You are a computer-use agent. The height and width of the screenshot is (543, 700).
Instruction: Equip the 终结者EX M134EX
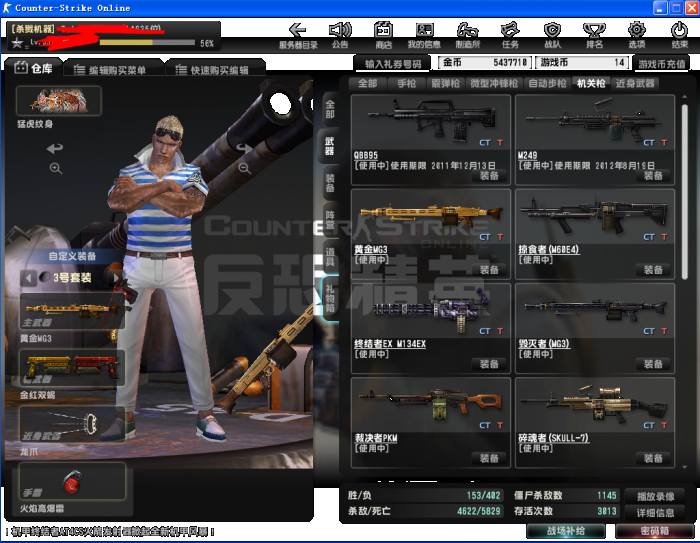pyautogui.click(x=489, y=364)
